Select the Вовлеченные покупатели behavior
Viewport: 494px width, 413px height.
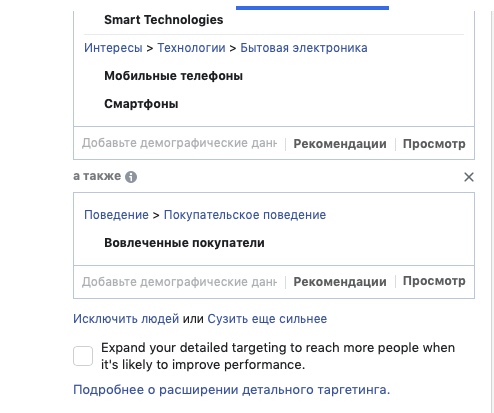[184, 243]
